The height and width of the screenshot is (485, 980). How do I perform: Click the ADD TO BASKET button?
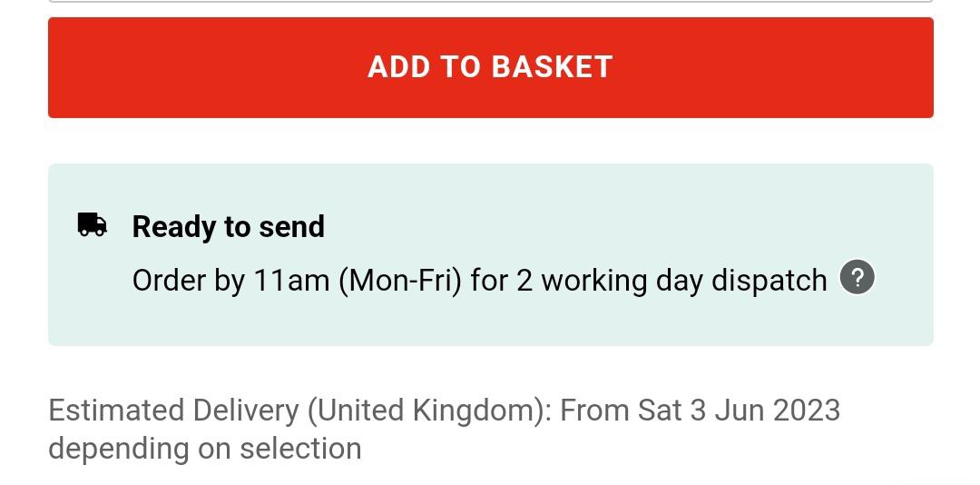(x=490, y=68)
